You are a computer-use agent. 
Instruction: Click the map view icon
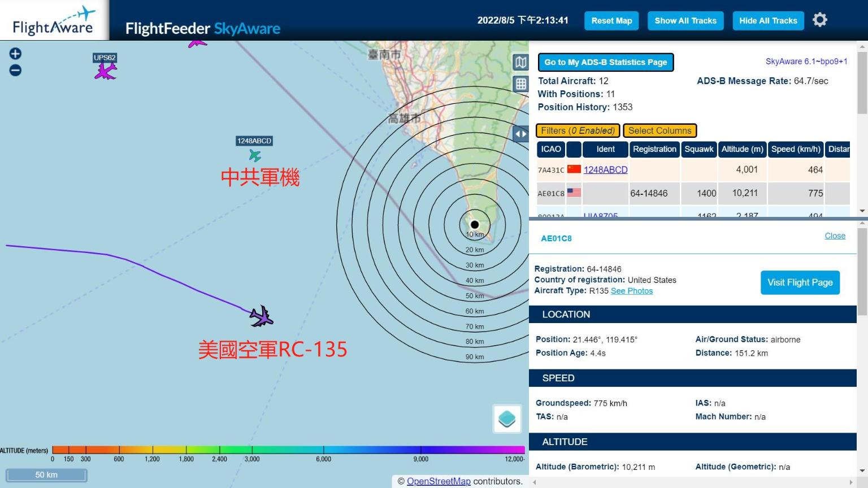pyautogui.click(x=520, y=62)
